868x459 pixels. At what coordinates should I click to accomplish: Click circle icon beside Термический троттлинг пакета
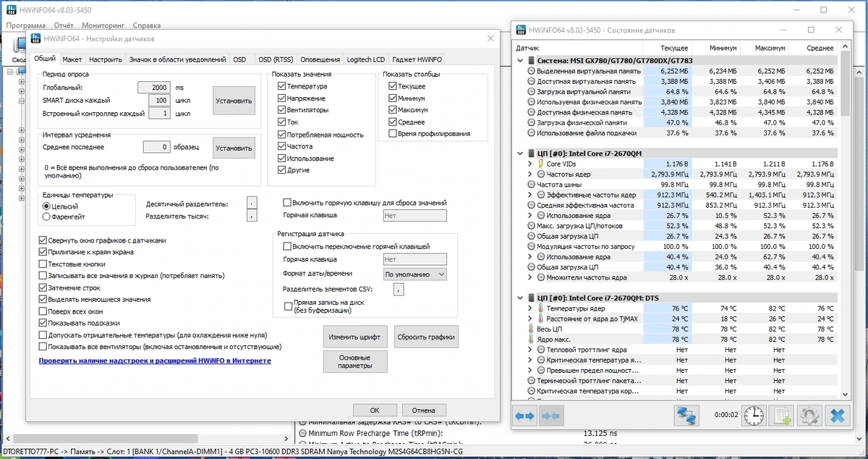click(x=531, y=381)
